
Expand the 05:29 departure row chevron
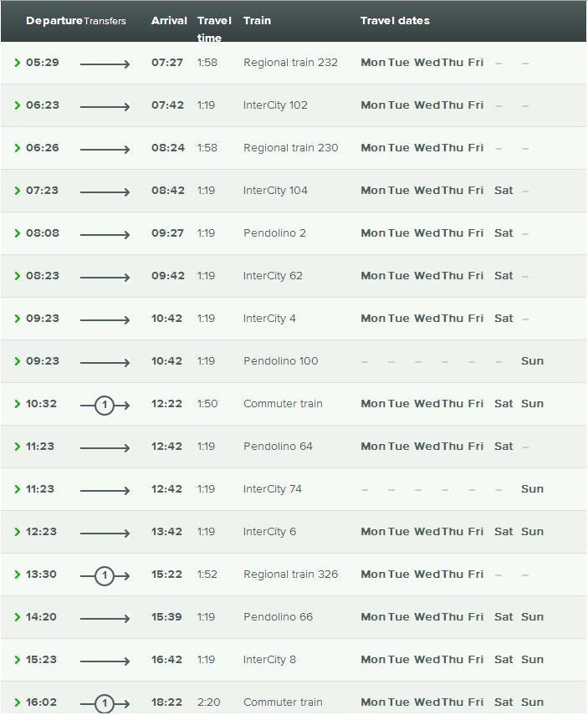click(x=18, y=63)
